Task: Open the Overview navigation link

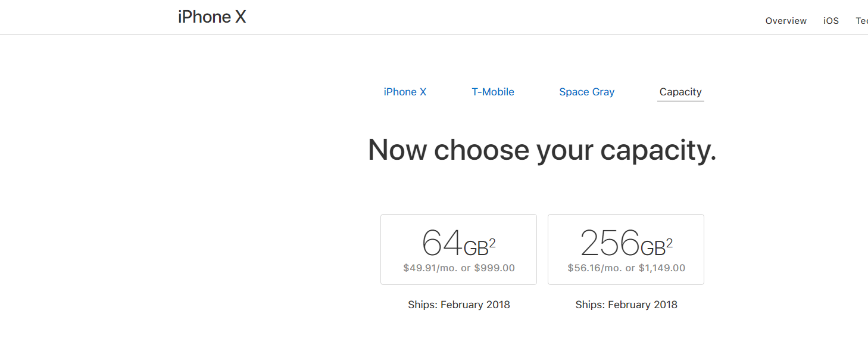Action: 786,21
